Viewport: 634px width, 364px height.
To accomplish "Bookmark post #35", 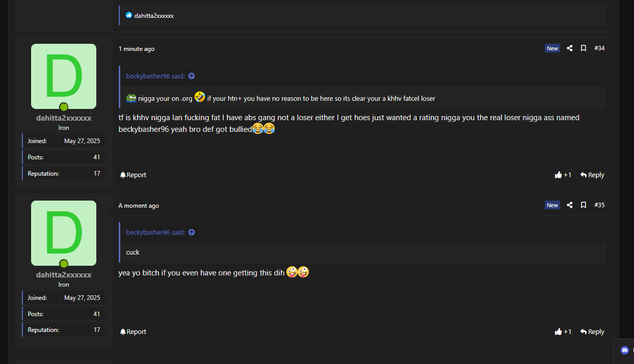I will pos(584,205).
